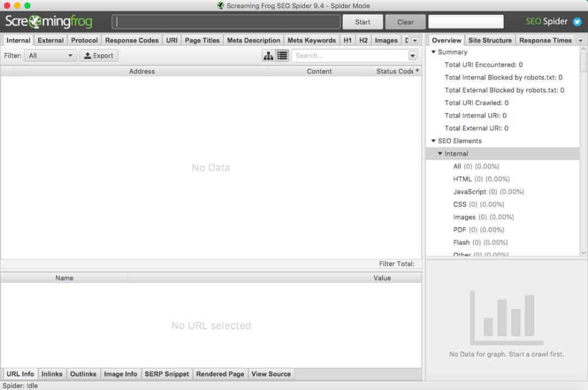This screenshot has width=588, height=390.
Task: Switch to tree view icon
Action: point(268,56)
